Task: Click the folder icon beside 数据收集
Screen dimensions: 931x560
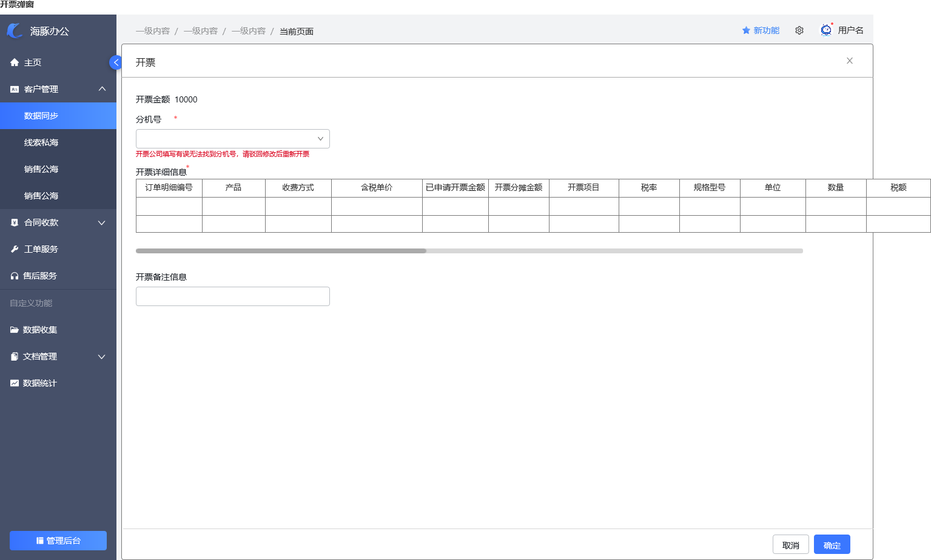Action: (x=15, y=330)
